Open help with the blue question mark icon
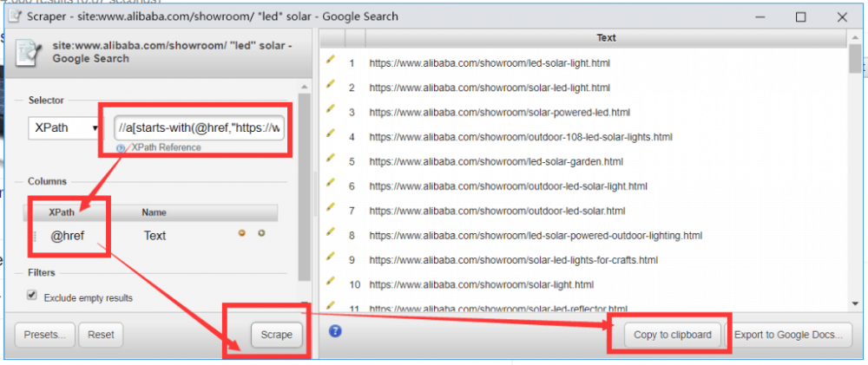Image resolution: width=868 pixels, height=365 pixels. (x=336, y=330)
